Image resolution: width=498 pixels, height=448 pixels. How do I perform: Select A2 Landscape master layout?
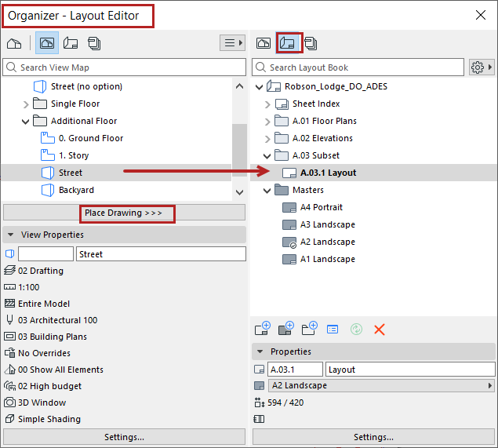pyautogui.click(x=318, y=242)
